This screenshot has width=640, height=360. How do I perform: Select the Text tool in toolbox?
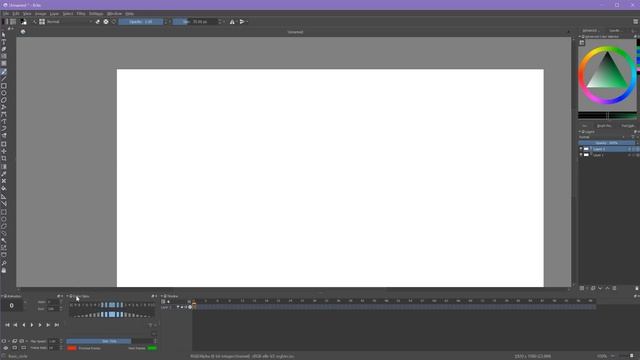click(4, 42)
